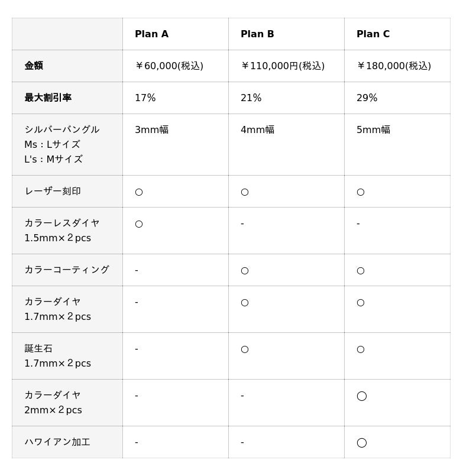Select the Plan A column header

[x=151, y=34]
